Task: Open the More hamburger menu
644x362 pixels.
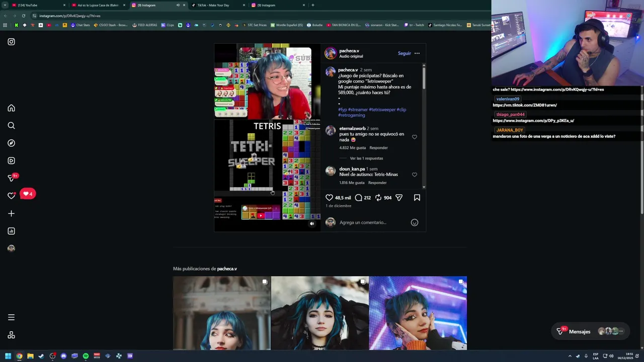Action: coord(11,317)
